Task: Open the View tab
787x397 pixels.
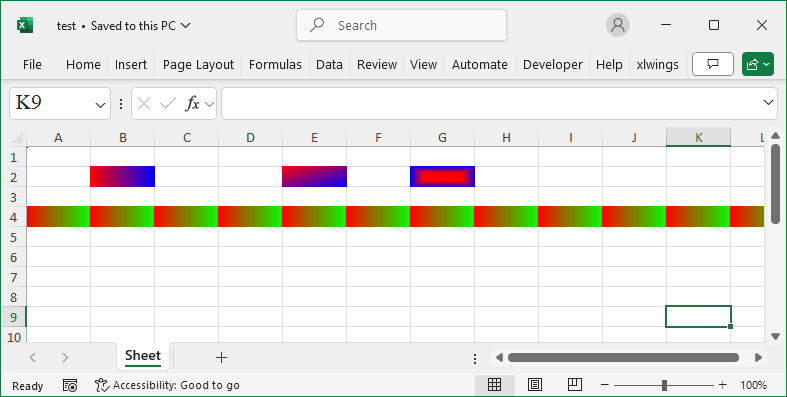Action: click(x=423, y=65)
